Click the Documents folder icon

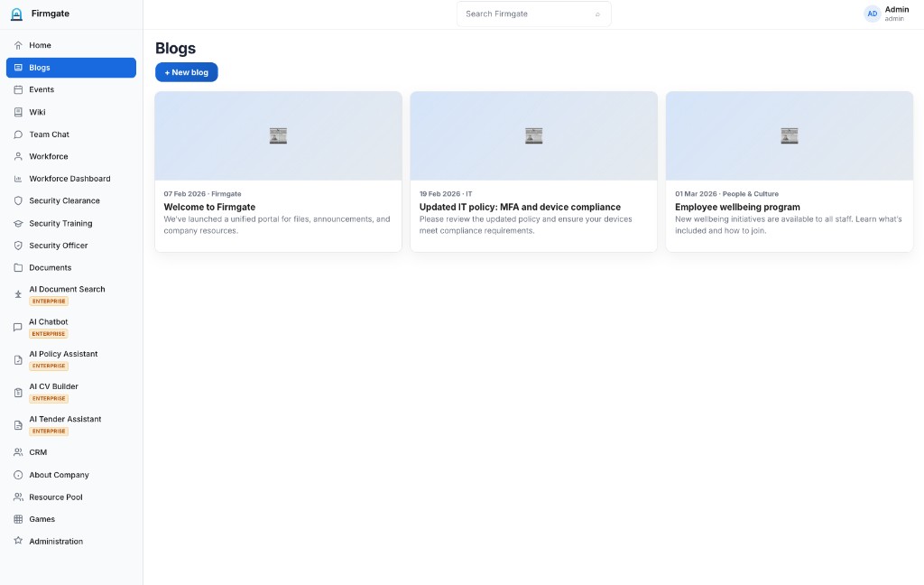(x=18, y=268)
